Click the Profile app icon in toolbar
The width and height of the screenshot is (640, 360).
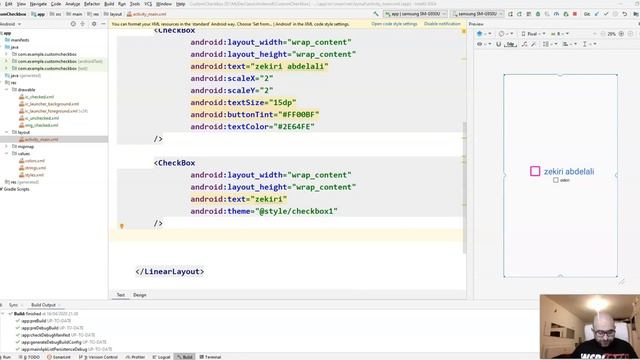tap(556, 14)
